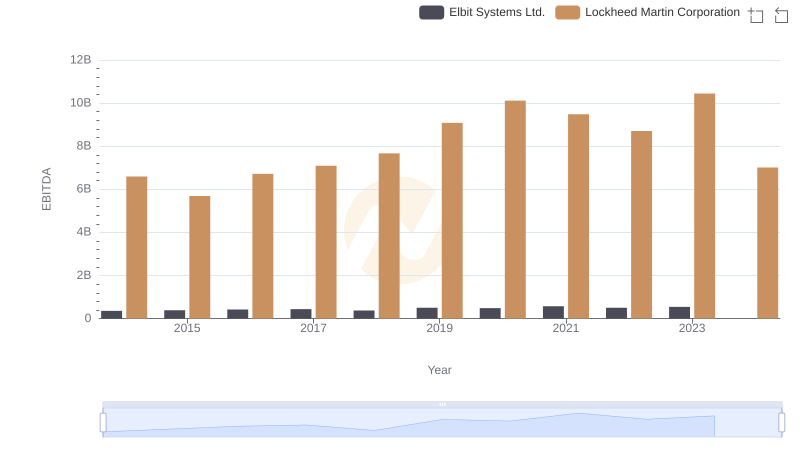Click the zoom area select icon

(x=756, y=15)
